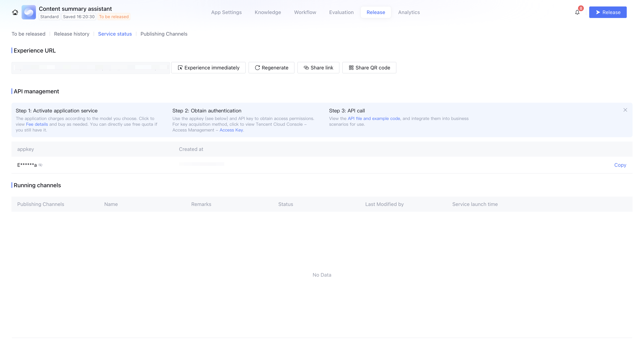The height and width of the screenshot is (359, 644).
Task: Open Share QR code
Action: (x=369, y=68)
